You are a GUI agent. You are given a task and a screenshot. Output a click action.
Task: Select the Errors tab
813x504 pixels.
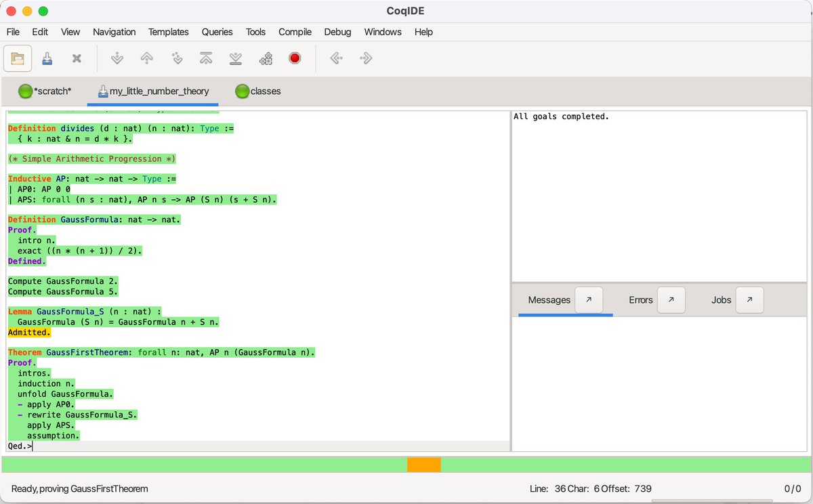coord(641,300)
